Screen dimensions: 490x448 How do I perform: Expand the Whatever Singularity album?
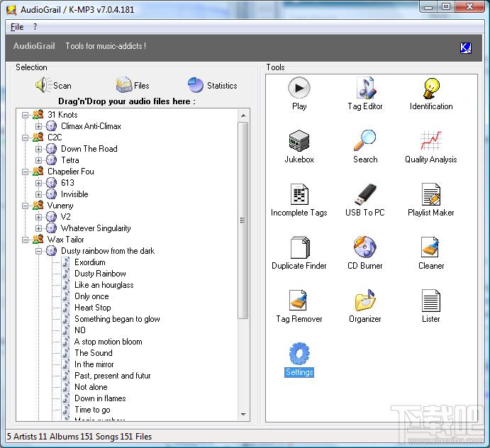[38, 228]
